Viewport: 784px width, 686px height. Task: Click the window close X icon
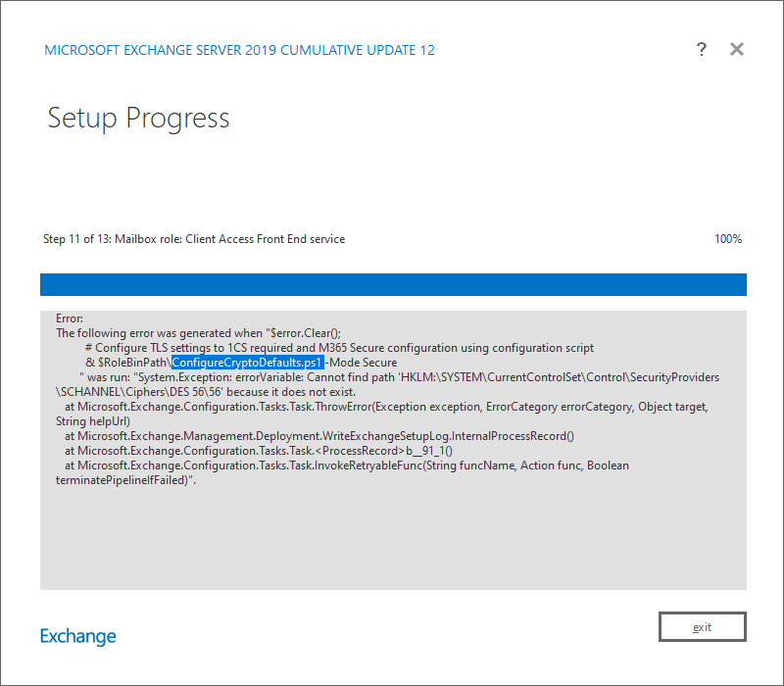736,49
